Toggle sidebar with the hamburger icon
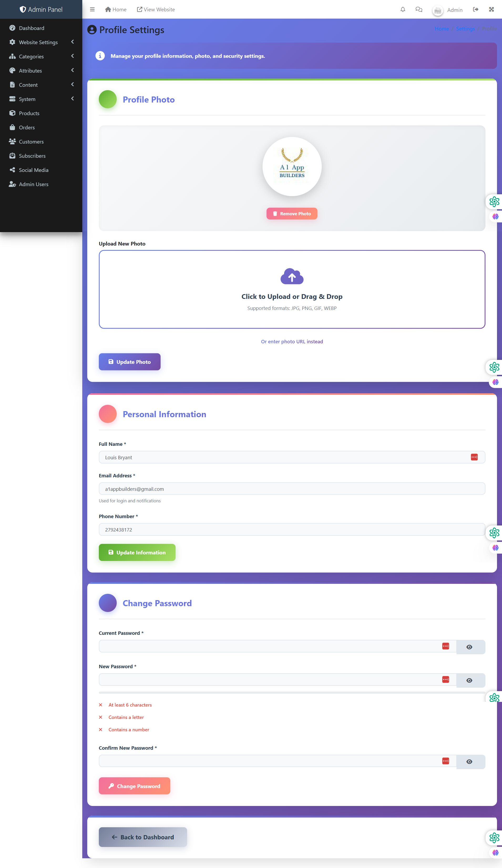 (92, 10)
